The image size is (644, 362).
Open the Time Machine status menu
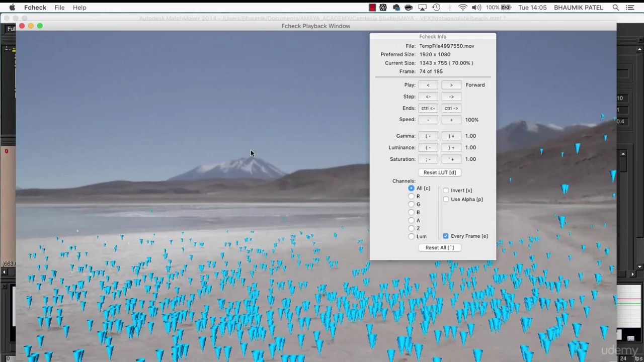click(436, 7)
